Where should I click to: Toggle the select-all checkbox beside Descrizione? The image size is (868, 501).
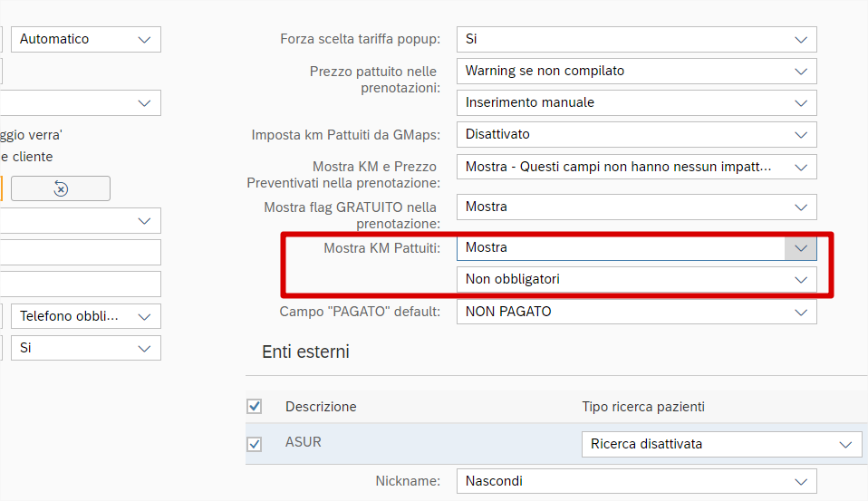click(255, 407)
